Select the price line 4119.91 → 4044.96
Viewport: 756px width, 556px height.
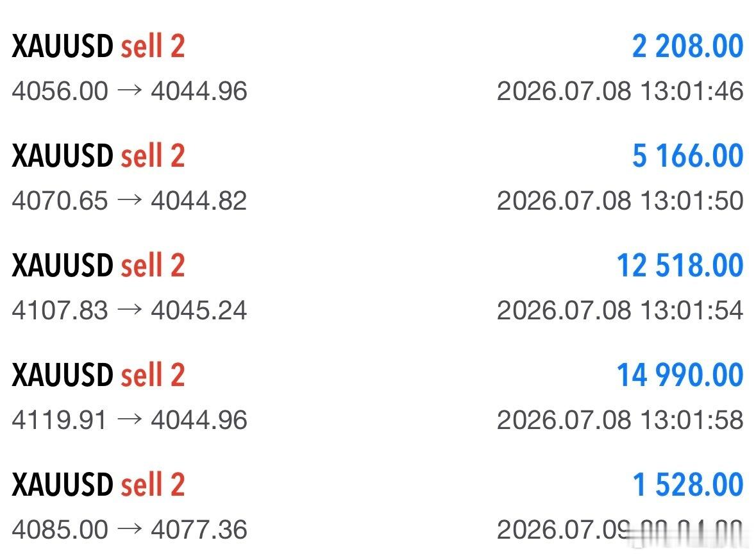click(130, 419)
